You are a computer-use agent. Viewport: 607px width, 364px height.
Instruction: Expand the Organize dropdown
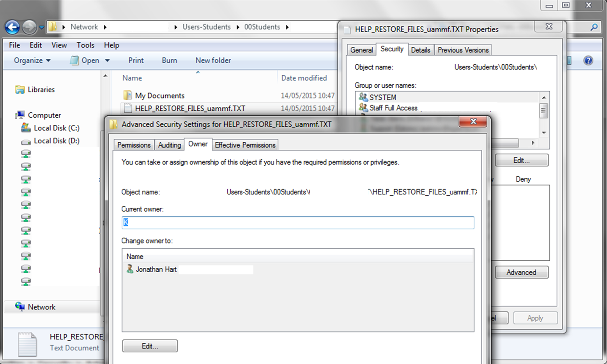[x=32, y=60]
